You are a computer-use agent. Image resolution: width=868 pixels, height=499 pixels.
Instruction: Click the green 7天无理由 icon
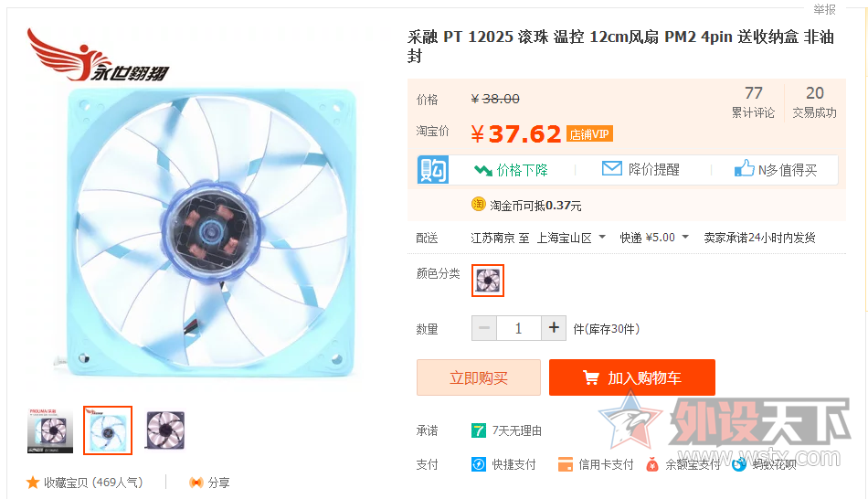[479, 430]
